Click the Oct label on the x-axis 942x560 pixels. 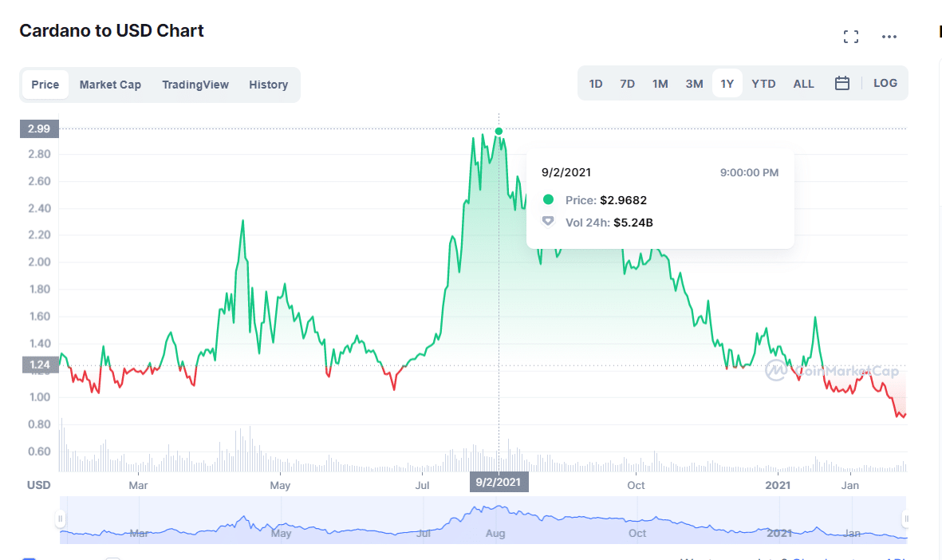636,485
